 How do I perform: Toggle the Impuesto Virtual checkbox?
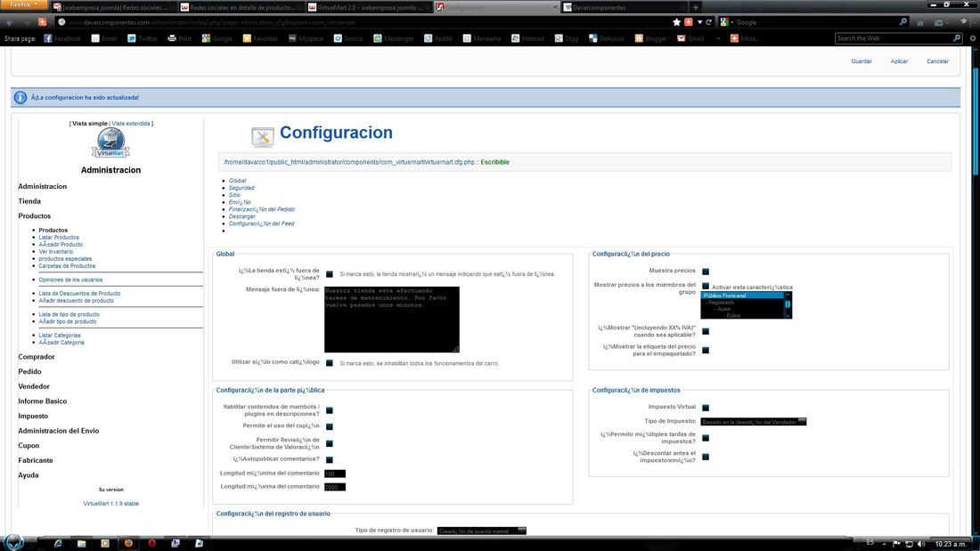706,408
